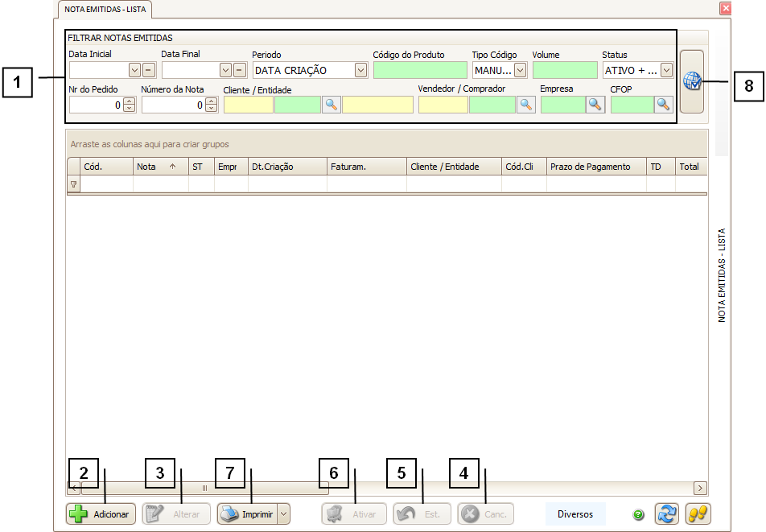Click the Diversos button
This screenshot has height=532, width=766.
click(575, 514)
